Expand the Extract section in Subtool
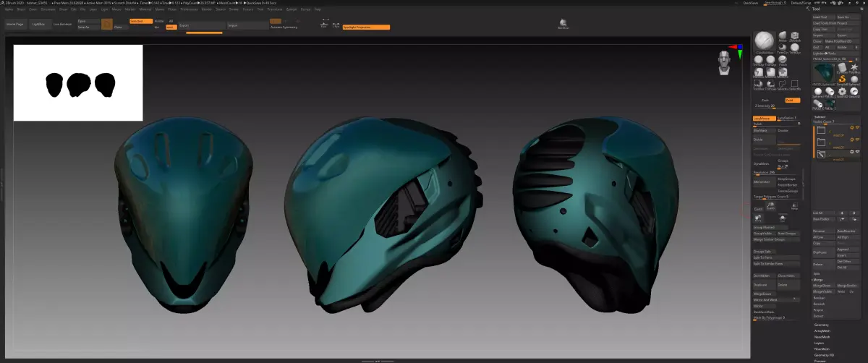 (818, 316)
